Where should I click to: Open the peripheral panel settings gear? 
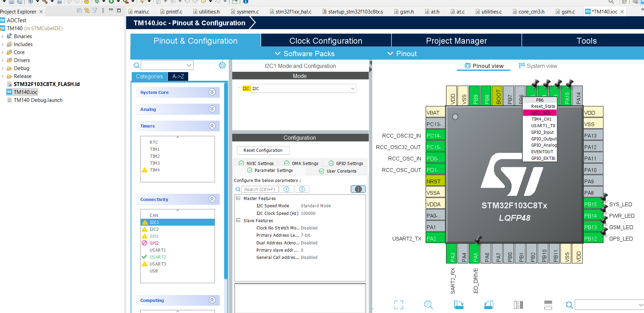222,65
